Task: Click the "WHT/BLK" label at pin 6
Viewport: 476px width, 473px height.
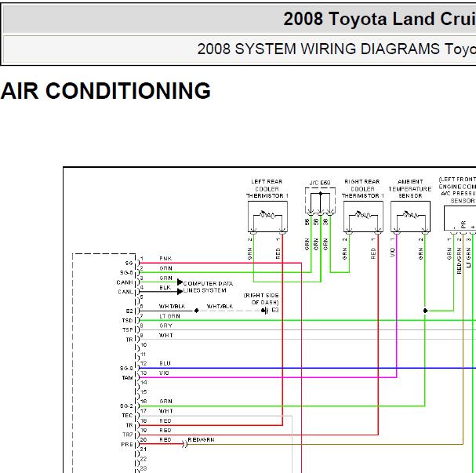Action: 172,306
